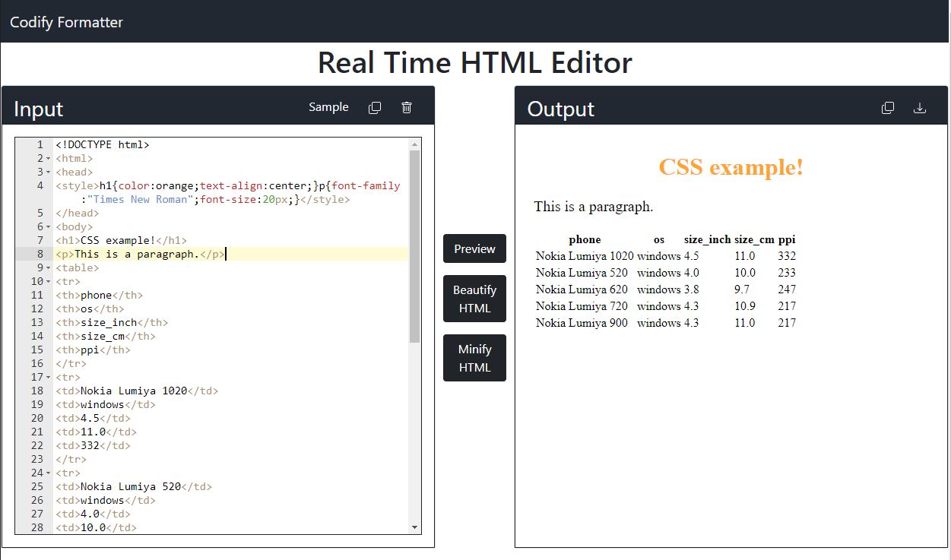951x560 pixels.
Task: Clear the input with the trash icon
Action: pos(407,107)
